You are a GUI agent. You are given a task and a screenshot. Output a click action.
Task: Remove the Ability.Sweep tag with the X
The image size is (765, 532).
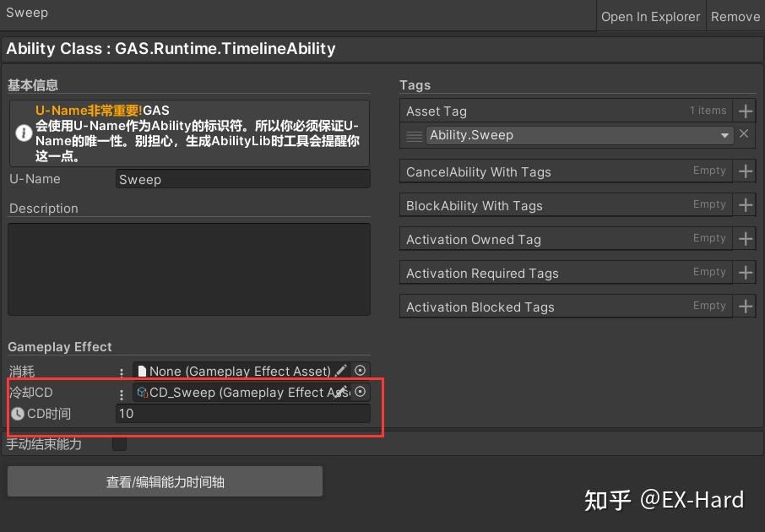pos(742,135)
